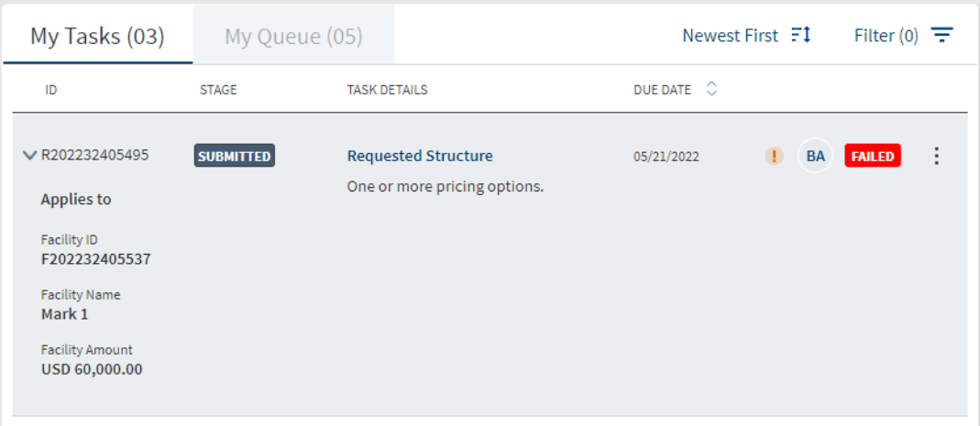980x426 pixels.
Task: Click the task ID R202232405495
Action: (x=95, y=155)
